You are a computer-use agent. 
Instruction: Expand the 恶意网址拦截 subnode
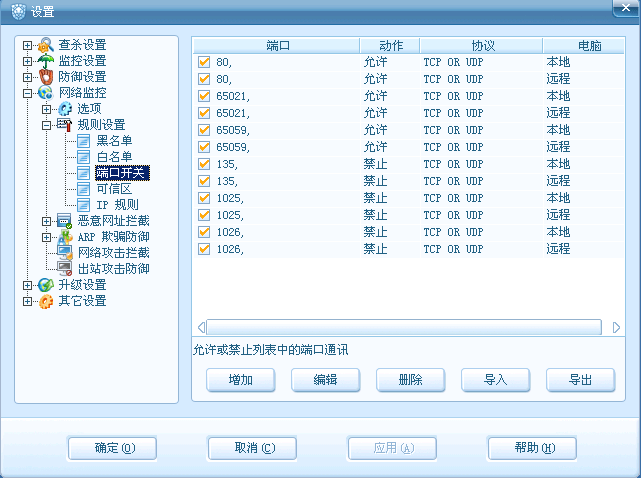point(47,221)
